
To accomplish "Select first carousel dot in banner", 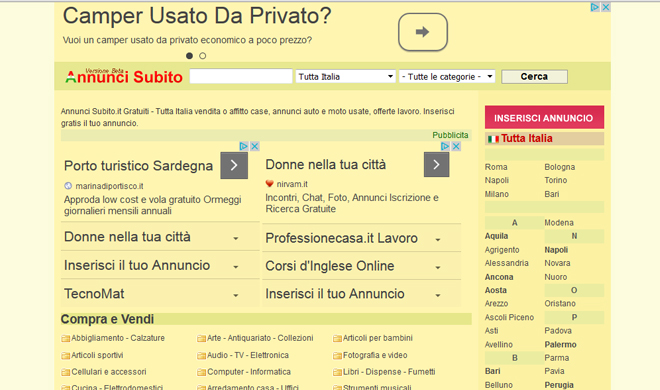I will click(189, 56).
